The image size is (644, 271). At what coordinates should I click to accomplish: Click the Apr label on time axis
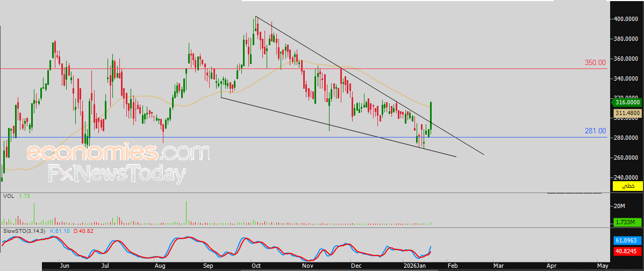(x=551, y=266)
